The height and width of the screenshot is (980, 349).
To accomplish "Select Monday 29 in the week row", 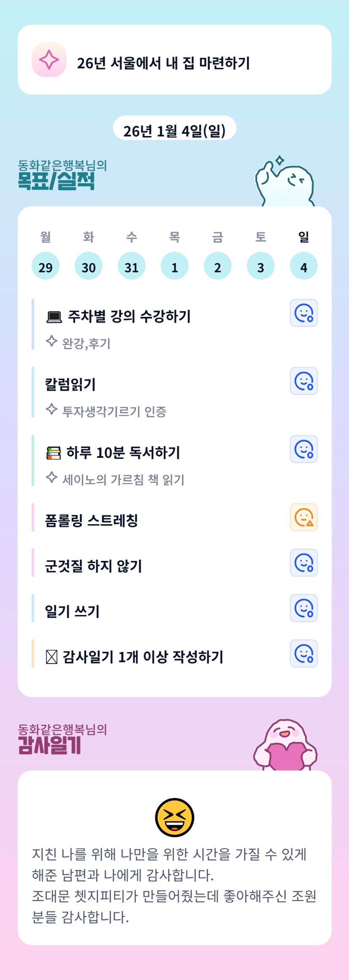I will (46, 266).
